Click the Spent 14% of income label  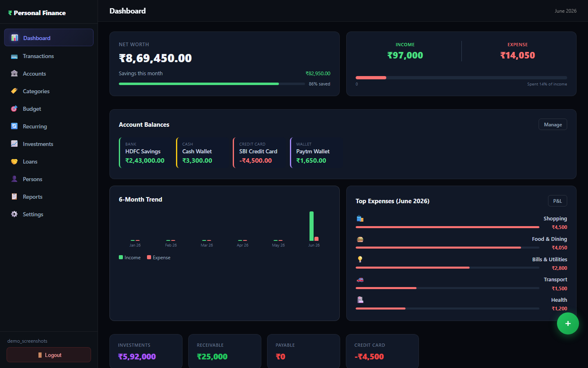547,84
